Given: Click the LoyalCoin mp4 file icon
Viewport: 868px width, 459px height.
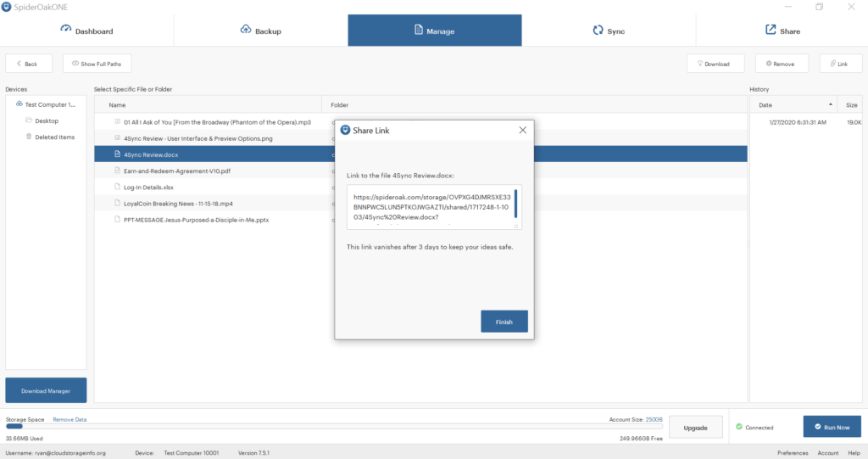Looking at the screenshot, I should click(117, 203).
